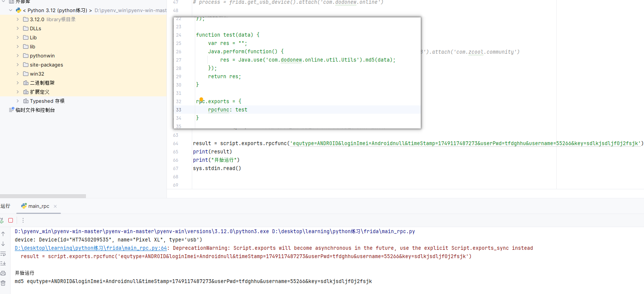Select the pythonwin folder

pos(42,56)
